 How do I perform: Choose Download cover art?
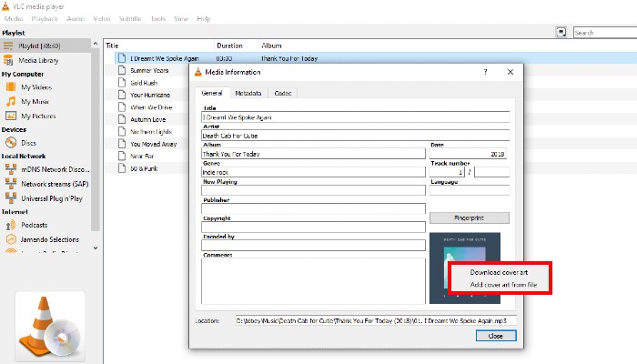[x=500, y=273]
